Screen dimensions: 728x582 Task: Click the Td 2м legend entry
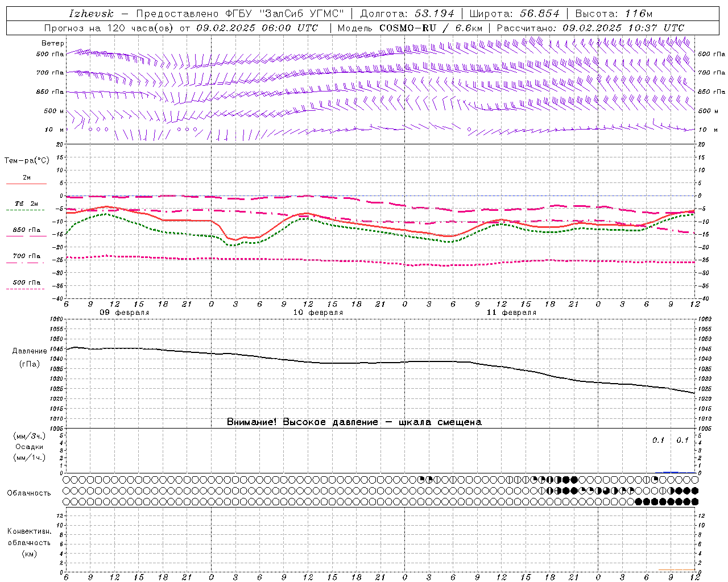[27, 203]
